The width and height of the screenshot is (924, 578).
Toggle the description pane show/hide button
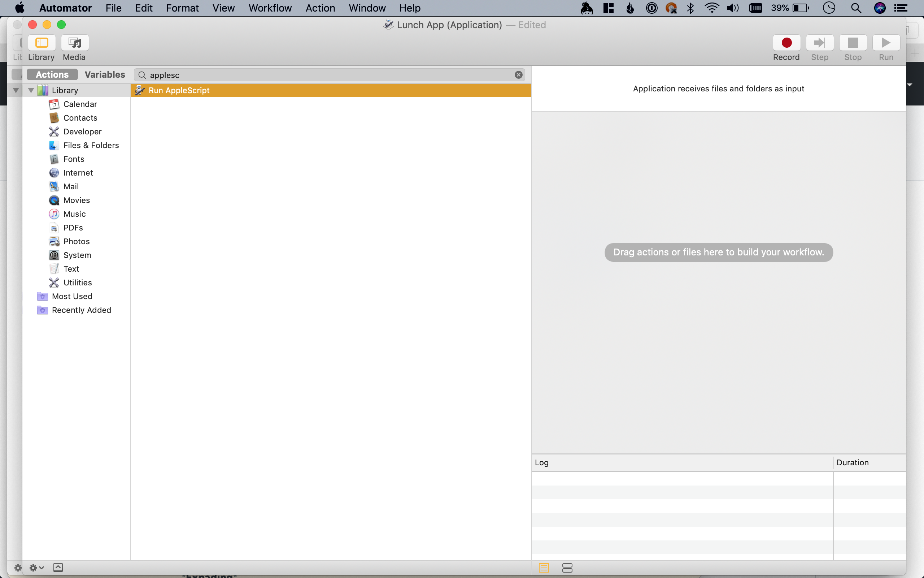58,568
